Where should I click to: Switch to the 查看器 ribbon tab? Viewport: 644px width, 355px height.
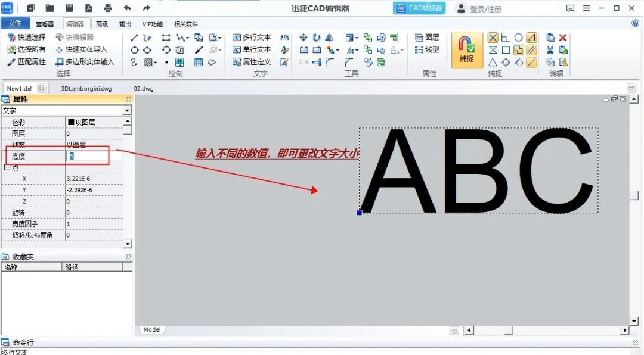tap(45, 24)
